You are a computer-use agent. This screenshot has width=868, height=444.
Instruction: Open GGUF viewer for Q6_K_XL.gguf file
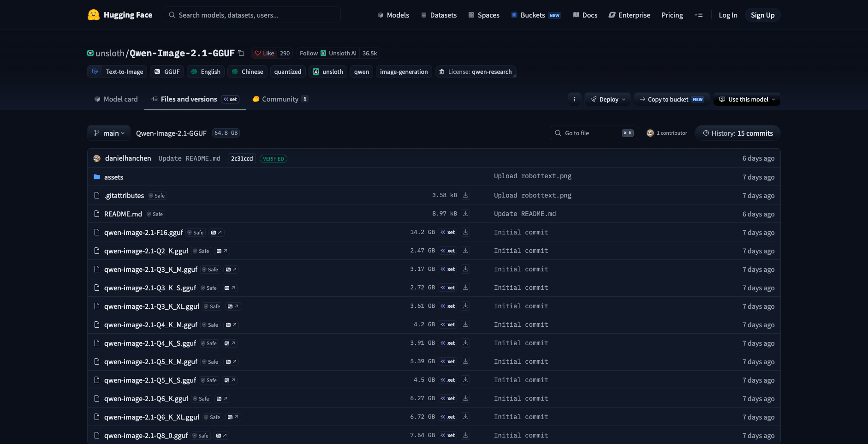(233, 417)
